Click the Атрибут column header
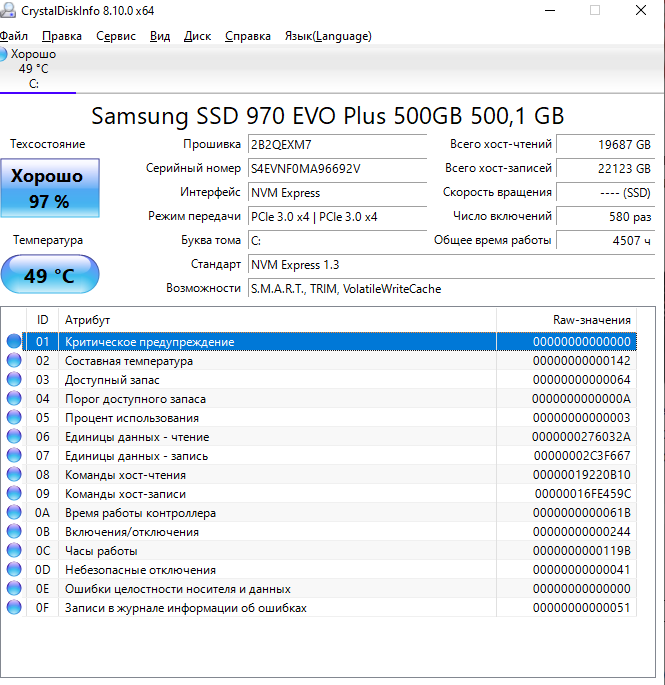Image resolution: width=665 pixels, height=685 pixels. point(276,320)
